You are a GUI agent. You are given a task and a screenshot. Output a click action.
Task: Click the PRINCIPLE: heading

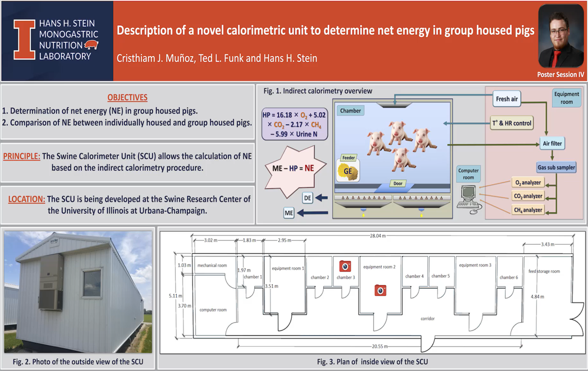click(21, 156)
